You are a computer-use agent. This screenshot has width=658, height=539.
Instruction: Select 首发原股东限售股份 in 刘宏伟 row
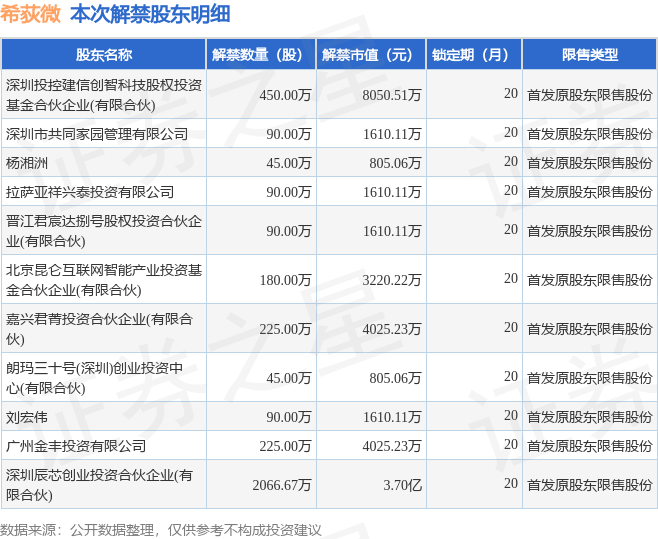coord(590,417)
